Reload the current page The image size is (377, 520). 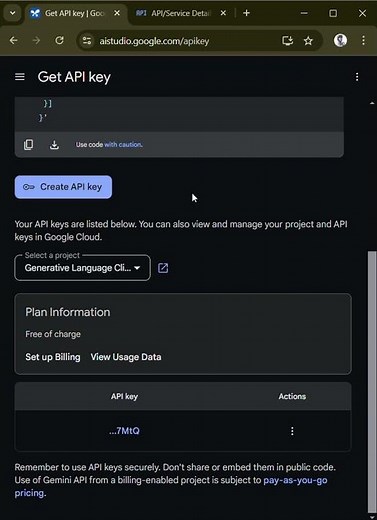(x=59, y=41)
